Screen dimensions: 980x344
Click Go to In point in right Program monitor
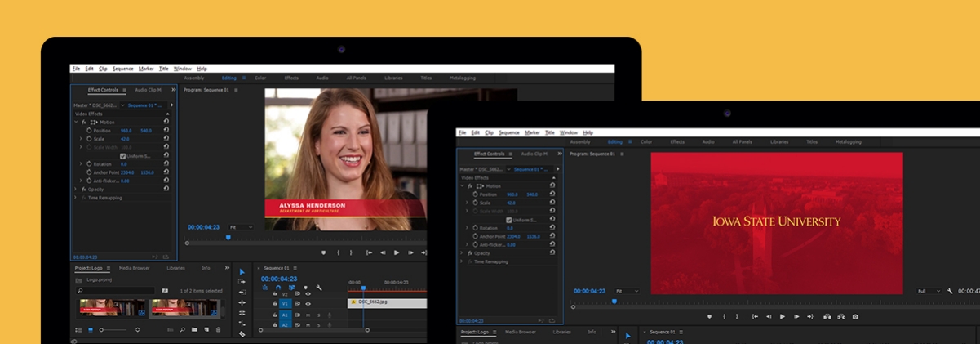[755, 316]
